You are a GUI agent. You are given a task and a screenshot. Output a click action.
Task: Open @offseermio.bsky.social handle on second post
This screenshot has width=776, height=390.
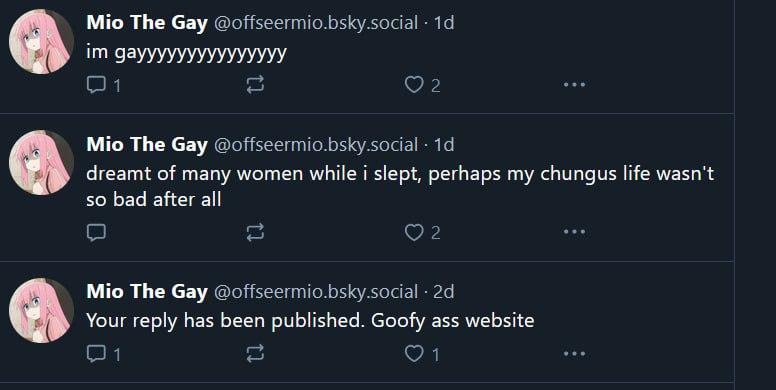pos(316,145)
